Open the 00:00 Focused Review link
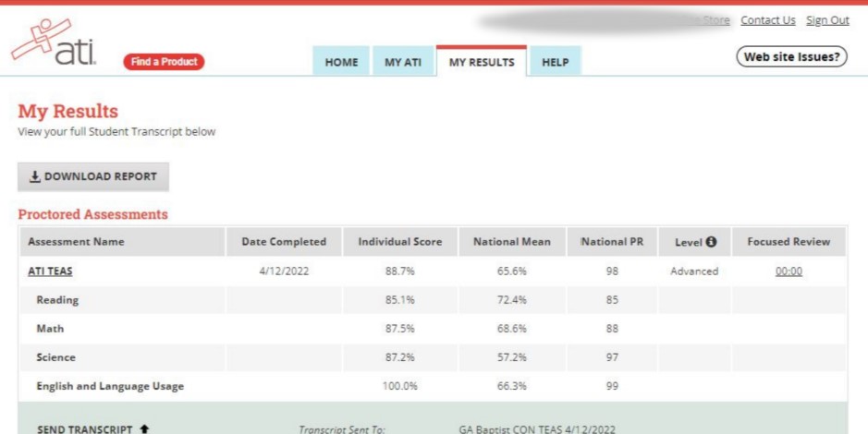868x434 pixels. pos(789,271)
